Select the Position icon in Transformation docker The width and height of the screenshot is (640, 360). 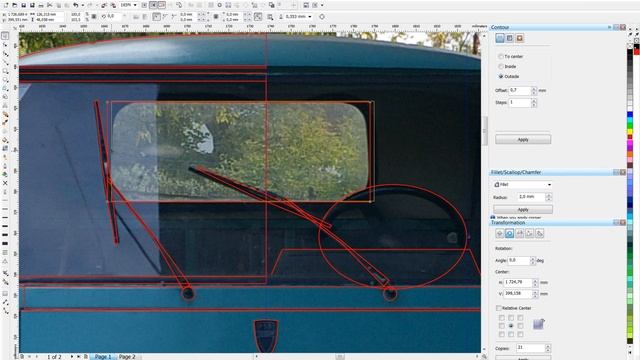point(500,233)
